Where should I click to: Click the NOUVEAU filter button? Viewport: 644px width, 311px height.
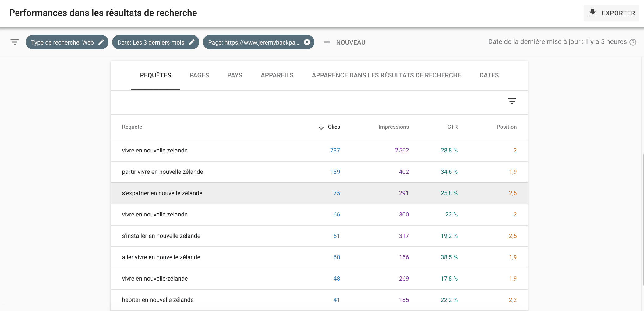[351, 42]
